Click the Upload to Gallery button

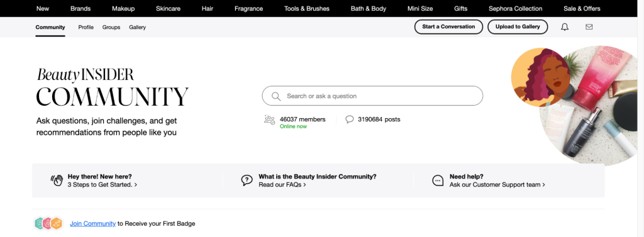point(518,26)
